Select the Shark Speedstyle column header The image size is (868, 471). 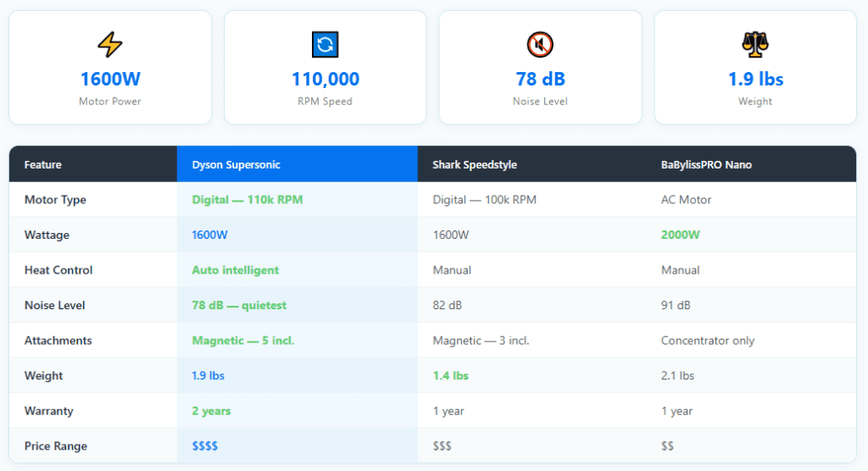532,164
